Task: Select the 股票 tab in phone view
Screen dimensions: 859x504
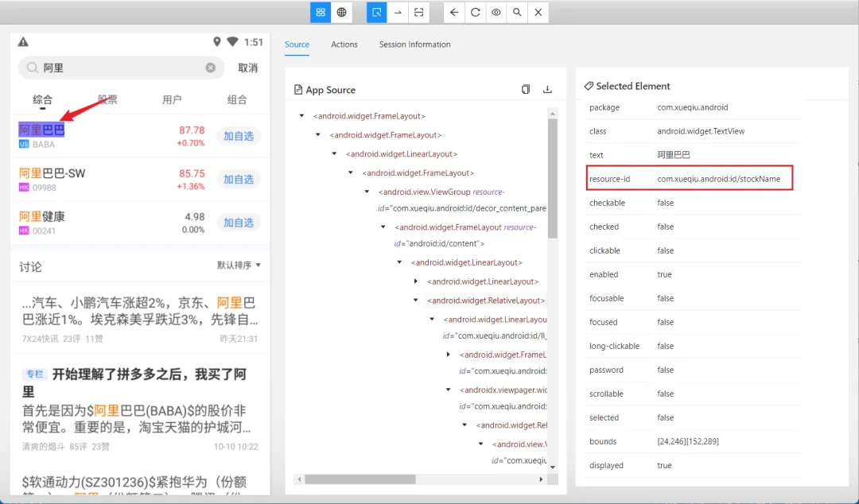Action: click(x=107, y=99)
